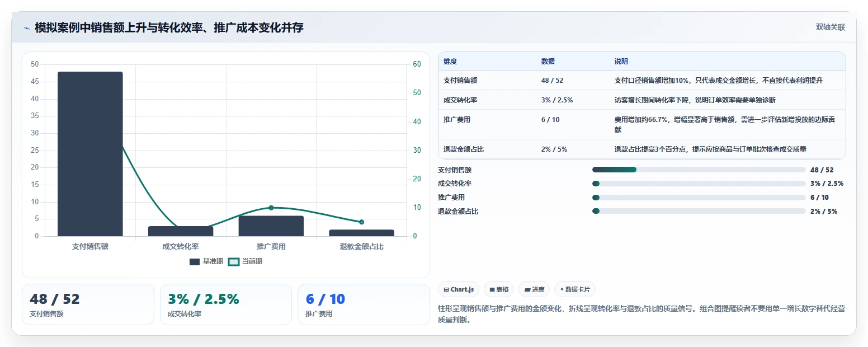Open the 3% / 2.5% 成交转化率 card
868x347 pixels.
coord(226,304)
